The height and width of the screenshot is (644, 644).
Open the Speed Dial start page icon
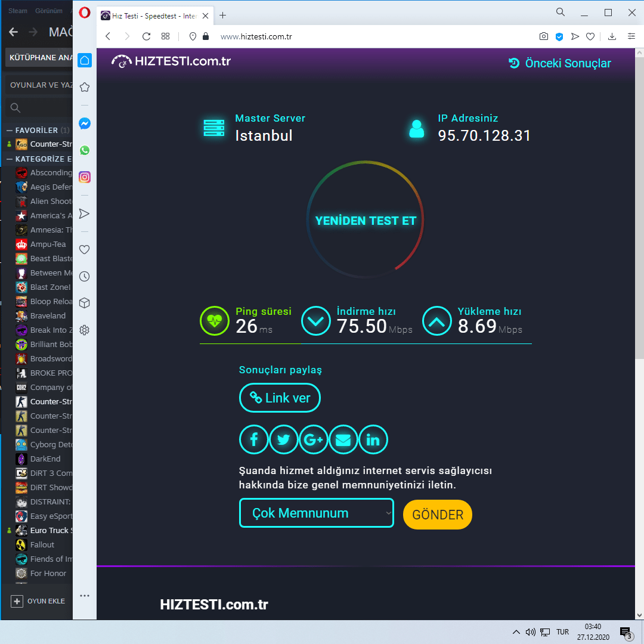click(x=166, y=36)
